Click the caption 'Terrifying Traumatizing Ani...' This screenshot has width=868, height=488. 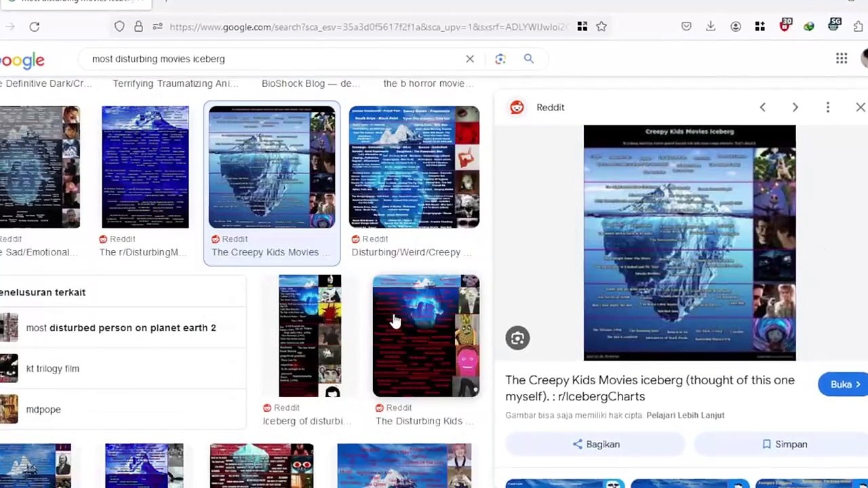[x=176, y=83]
